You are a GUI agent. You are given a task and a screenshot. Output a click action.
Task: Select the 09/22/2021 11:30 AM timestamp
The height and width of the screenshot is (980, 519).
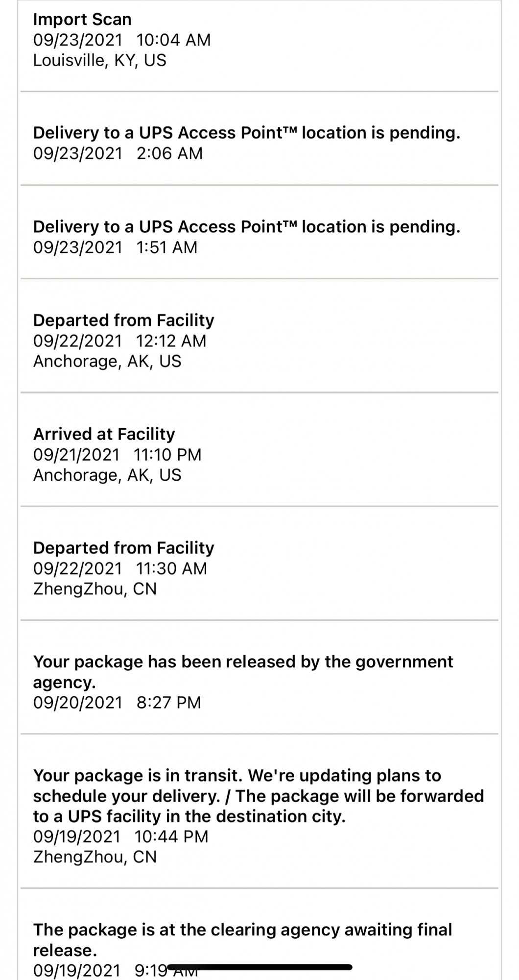coord(120,568)
